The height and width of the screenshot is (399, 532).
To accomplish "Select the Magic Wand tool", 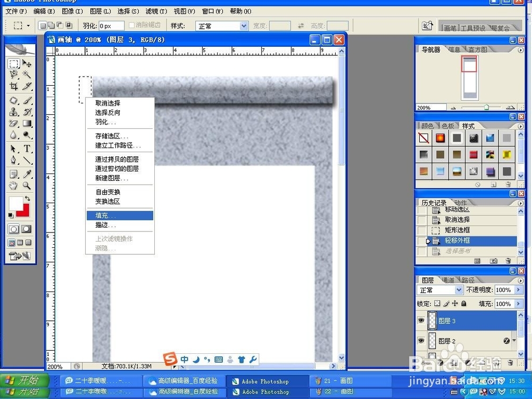I will (27, 74).
